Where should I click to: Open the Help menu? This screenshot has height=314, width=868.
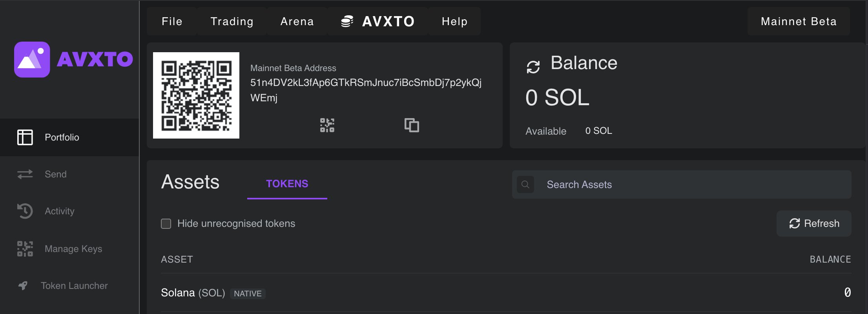click(x=454, y=21)
